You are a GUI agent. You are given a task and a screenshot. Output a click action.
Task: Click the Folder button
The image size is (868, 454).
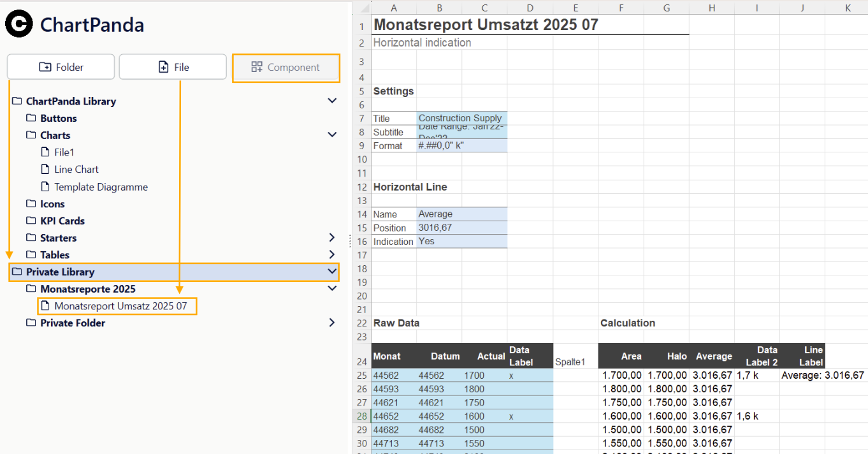(61, 67)
